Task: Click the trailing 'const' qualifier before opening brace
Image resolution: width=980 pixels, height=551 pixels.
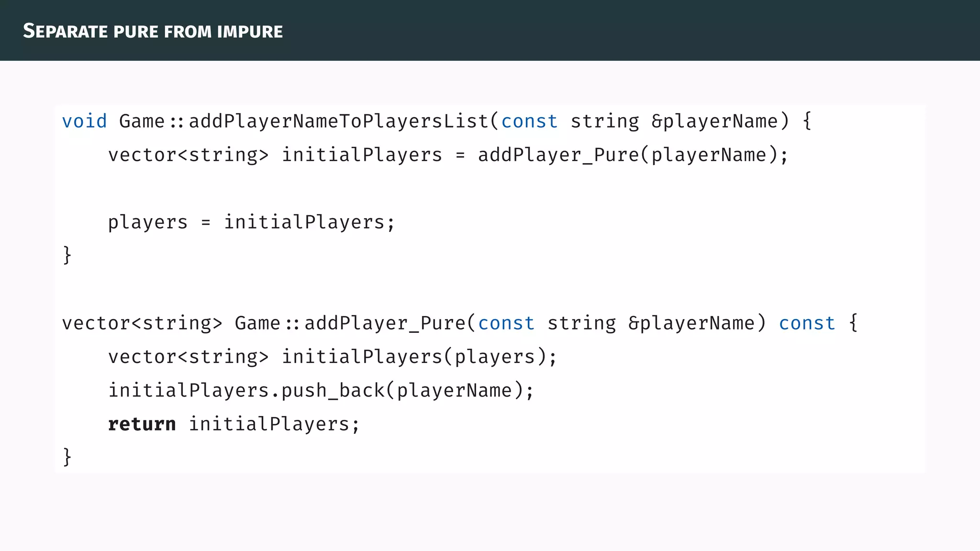Action: [807, 323]
